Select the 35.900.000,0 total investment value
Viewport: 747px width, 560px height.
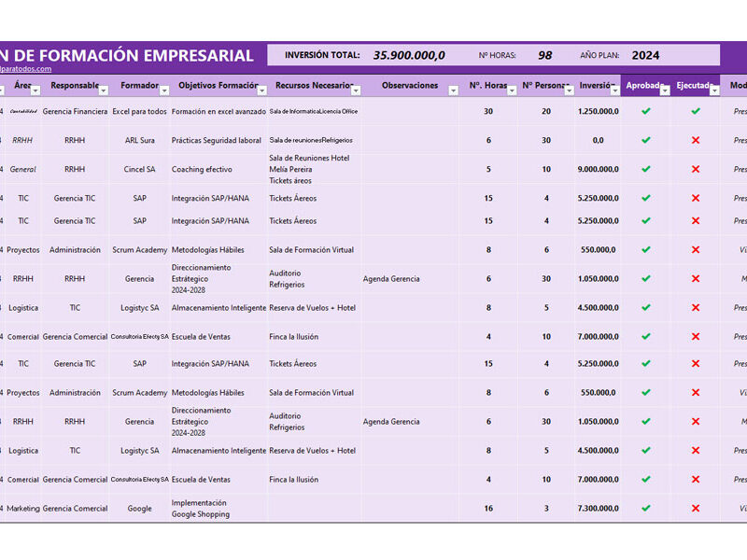point(409,56)
